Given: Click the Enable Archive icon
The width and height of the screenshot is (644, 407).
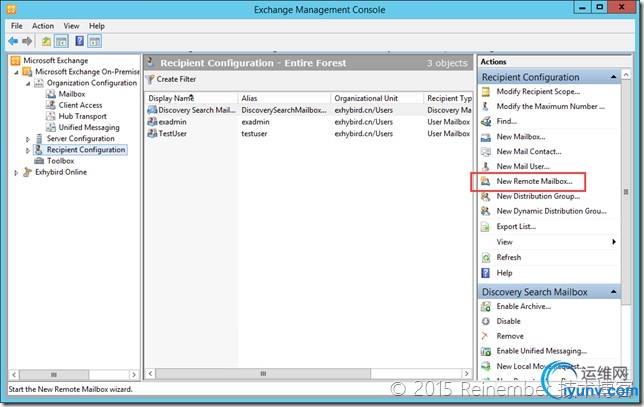Looking at the screenshot, I should (x=486, y=306).
